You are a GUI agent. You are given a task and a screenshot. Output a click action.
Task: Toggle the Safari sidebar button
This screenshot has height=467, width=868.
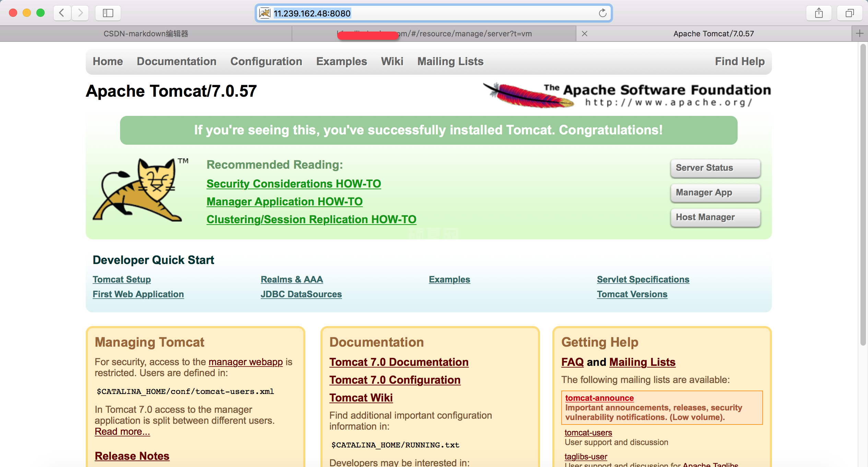[x=108, y=13]
